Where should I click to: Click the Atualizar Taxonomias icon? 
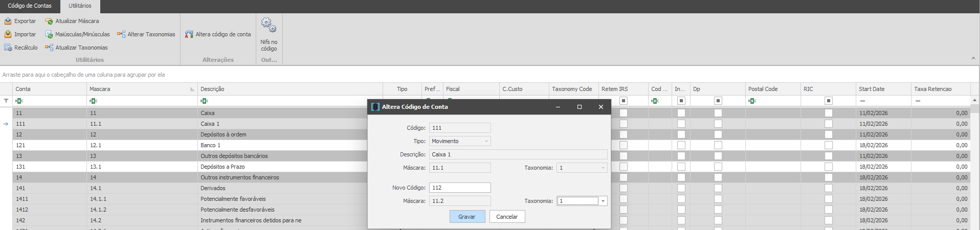click(49, 48)
